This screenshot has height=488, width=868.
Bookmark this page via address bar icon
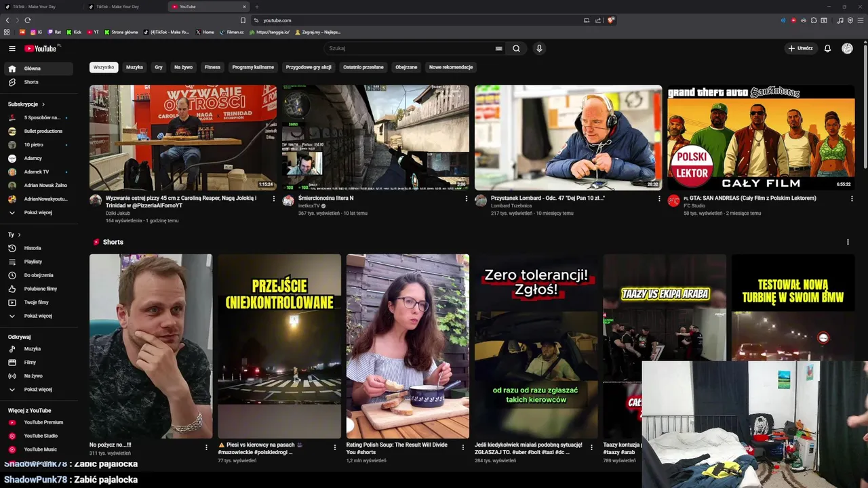(x=243, y=20)
